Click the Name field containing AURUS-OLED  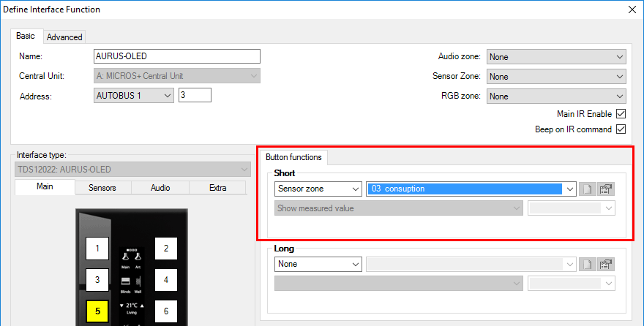pos(177,56)
